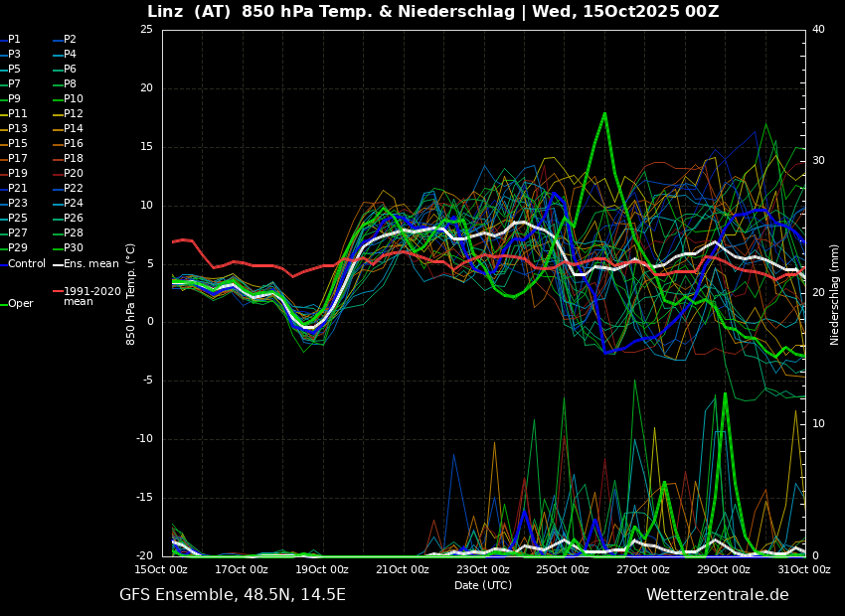Click the 15Oct 00z x-axis label
The image size is (845, 616).
click(x=161, y=570)
